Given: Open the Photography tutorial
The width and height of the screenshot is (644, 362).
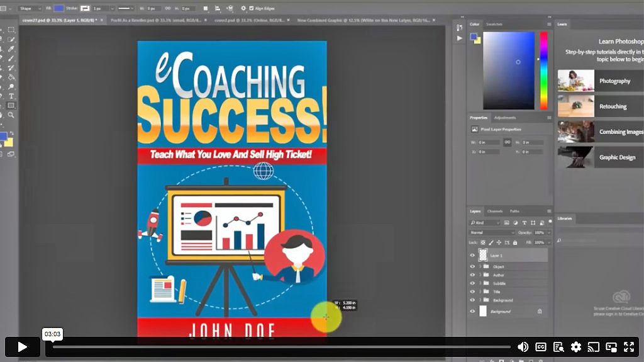Looking at the screenshot, I should (x=614, y=81).
